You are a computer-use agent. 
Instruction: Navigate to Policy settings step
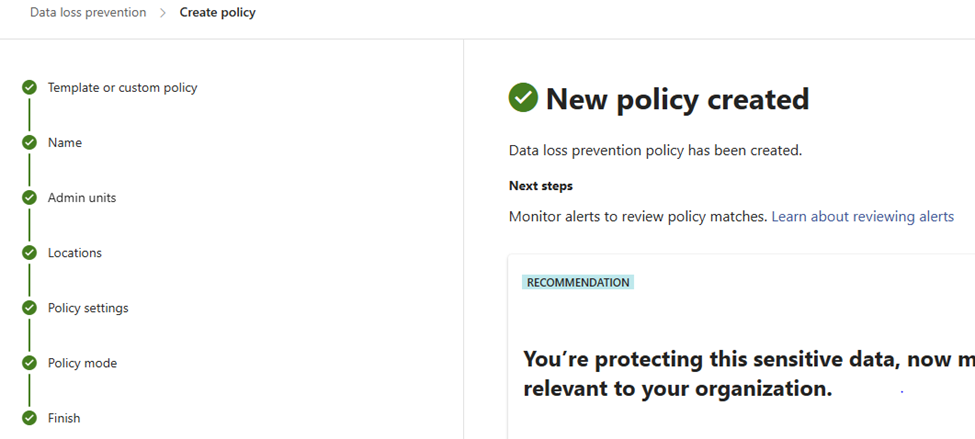pyautogui.click(x=88, y=308)
